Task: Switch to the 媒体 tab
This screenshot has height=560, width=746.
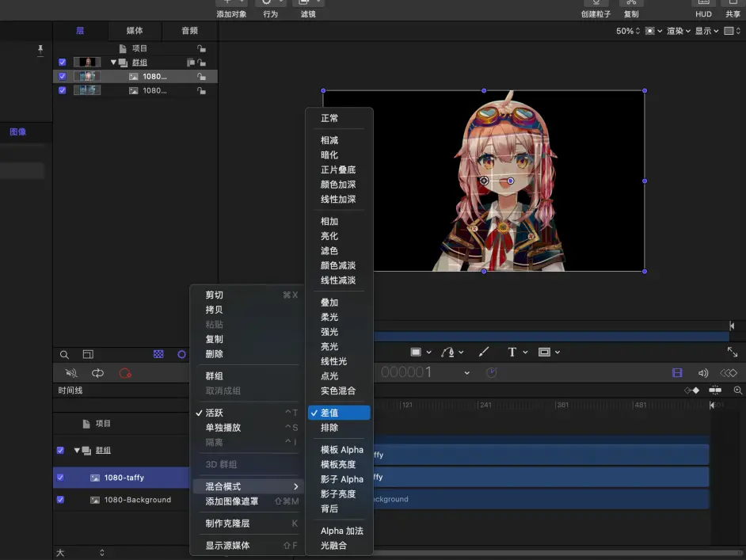Action: pyautogui.click(x=135, y=31)
